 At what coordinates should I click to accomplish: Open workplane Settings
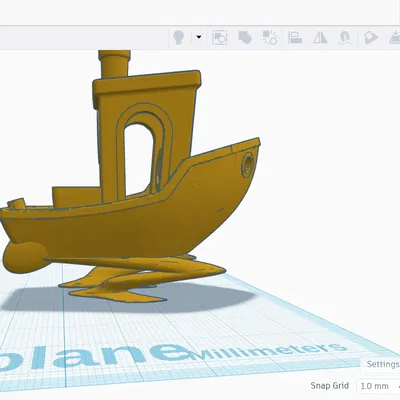pyautogui.click(x=383, y=364)
